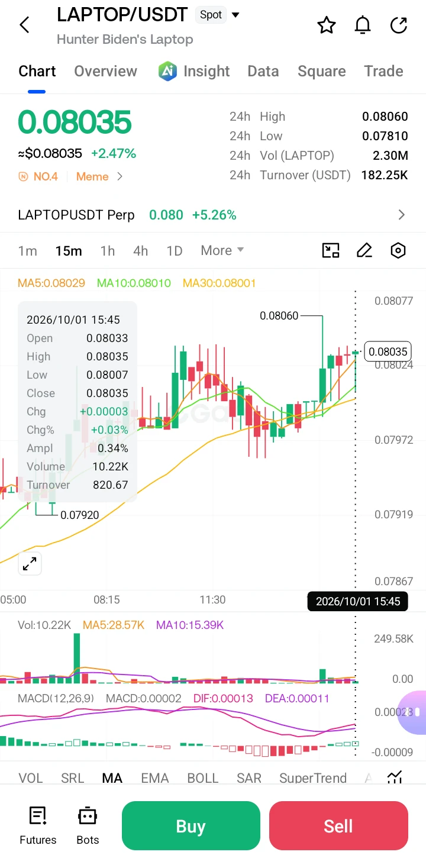Open the More timeframes dropdown
Screen dimensions: 426x868
point(222,250)
